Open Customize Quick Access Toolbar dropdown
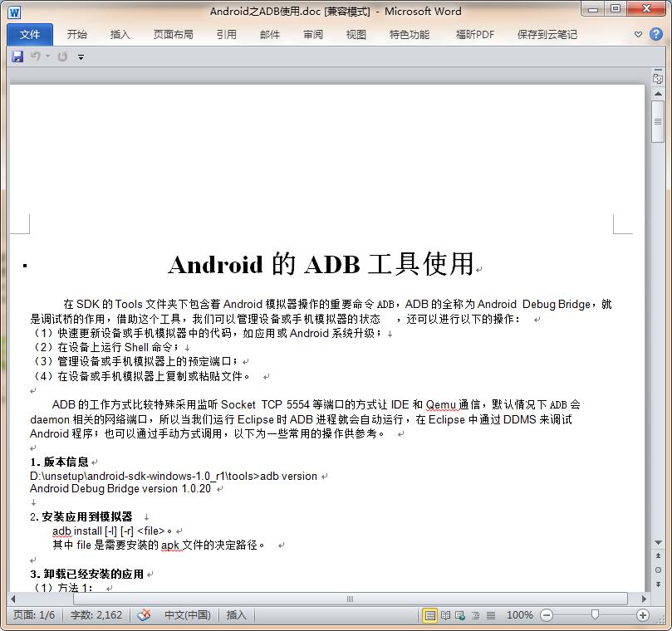 click(81, 56)
